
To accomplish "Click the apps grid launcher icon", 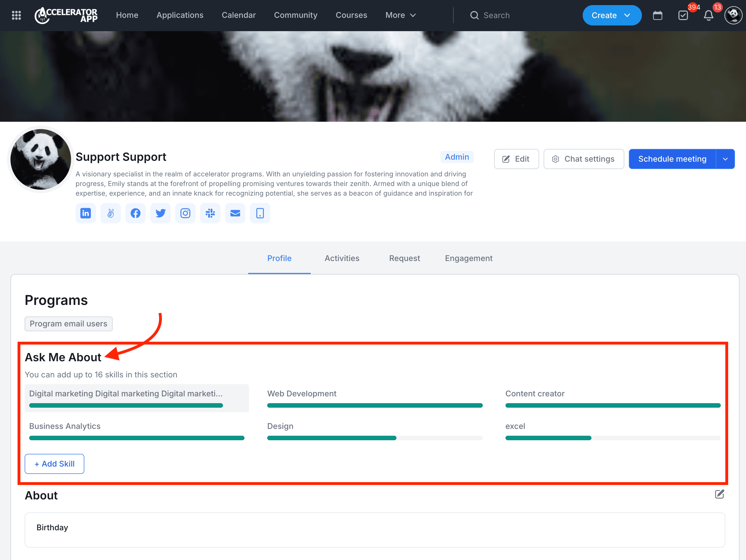I will [16, 16].
